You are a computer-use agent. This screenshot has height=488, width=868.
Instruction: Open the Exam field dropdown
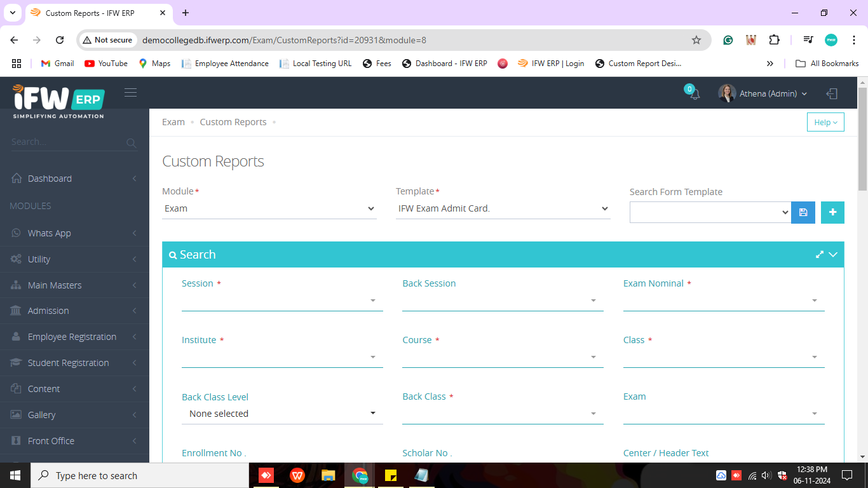pyautogui.click(x=724, y=414)
